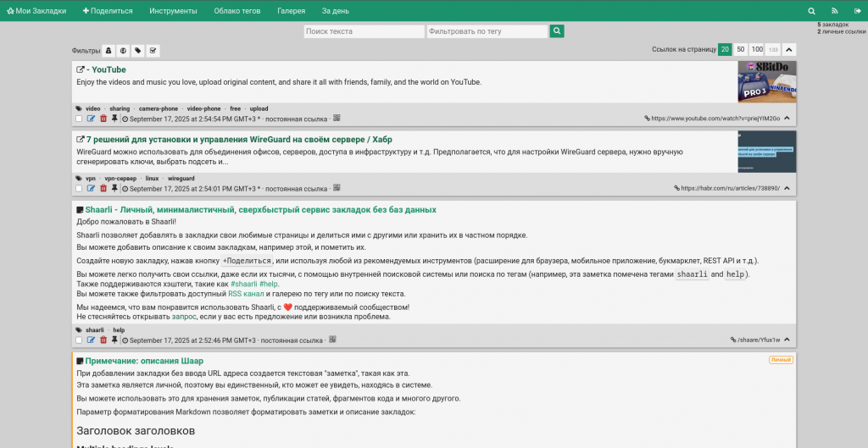Edit the WireGuard Habr bookmark

(x=91, y=188)
